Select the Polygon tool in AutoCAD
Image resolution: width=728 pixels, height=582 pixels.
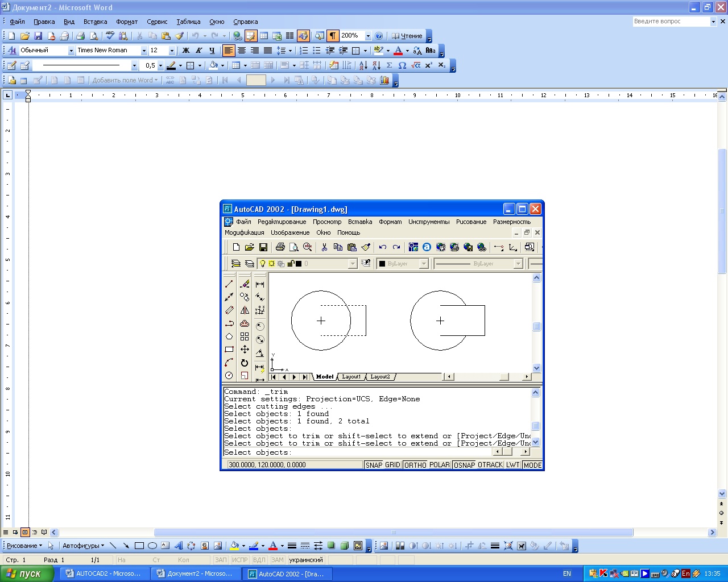(229, 336)
